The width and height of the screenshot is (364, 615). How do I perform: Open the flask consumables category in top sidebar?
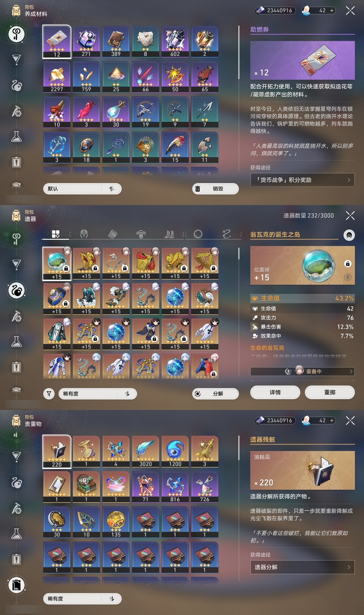click(x=16, y=137)
